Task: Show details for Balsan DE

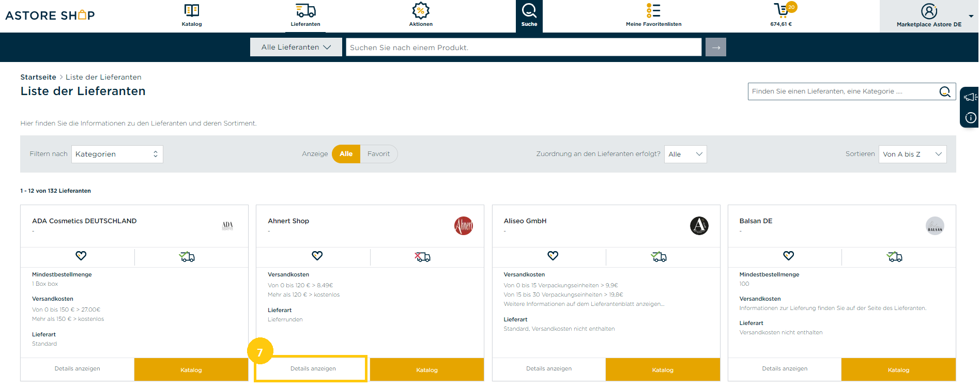Action: coord(785,369)
